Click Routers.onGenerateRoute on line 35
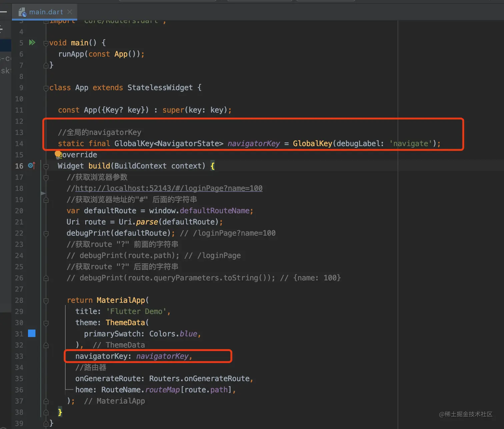Screen dimensions: 504x429 coord(199,379)
